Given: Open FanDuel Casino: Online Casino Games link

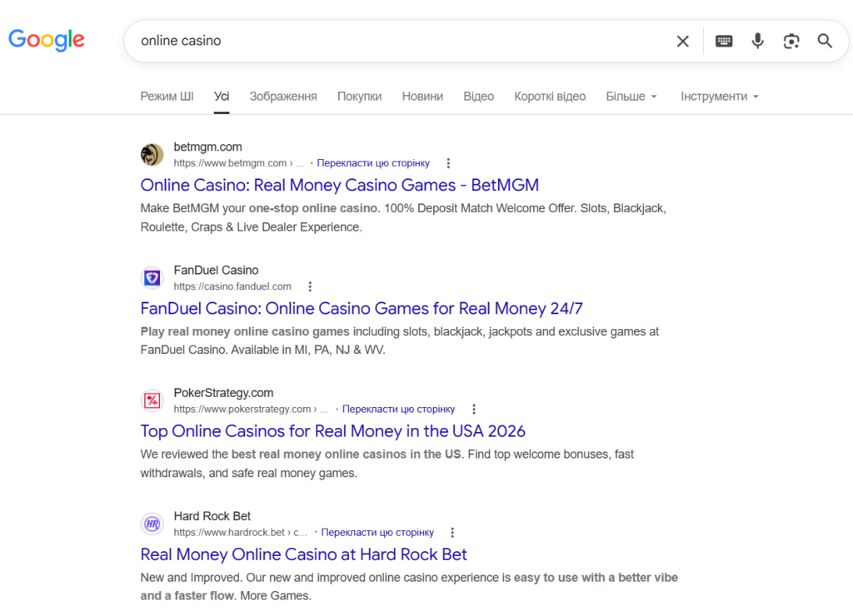Looking at the screenshot, I should pyautogui.click(x=362, y=309).
